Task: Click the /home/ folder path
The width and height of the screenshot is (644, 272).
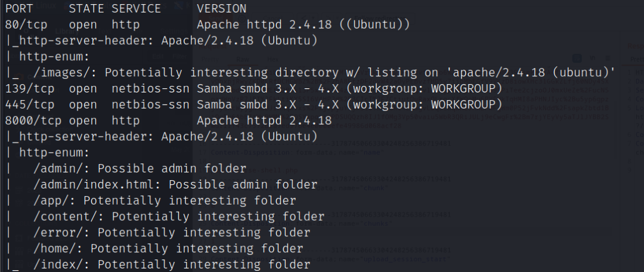Action: click(55, 248)
